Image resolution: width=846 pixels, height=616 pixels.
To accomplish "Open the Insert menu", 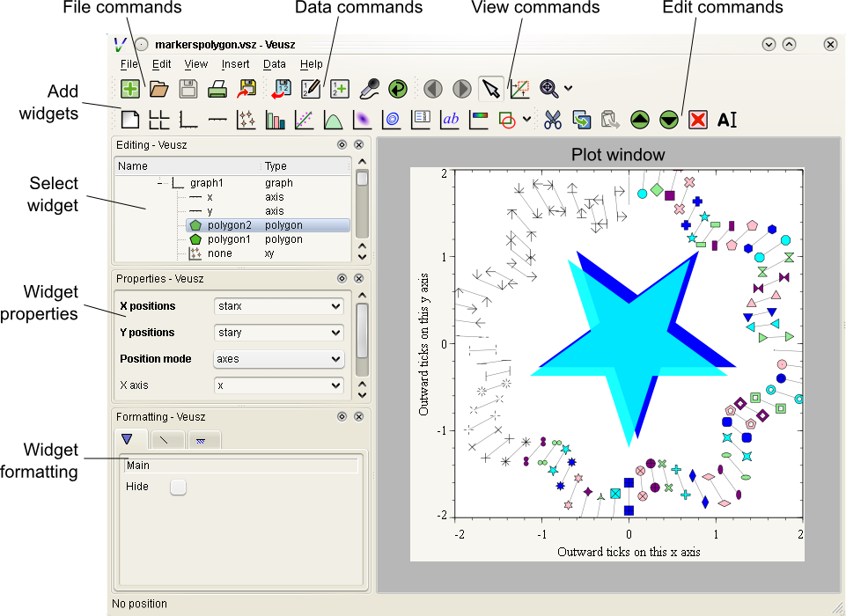I will point(235,64).
